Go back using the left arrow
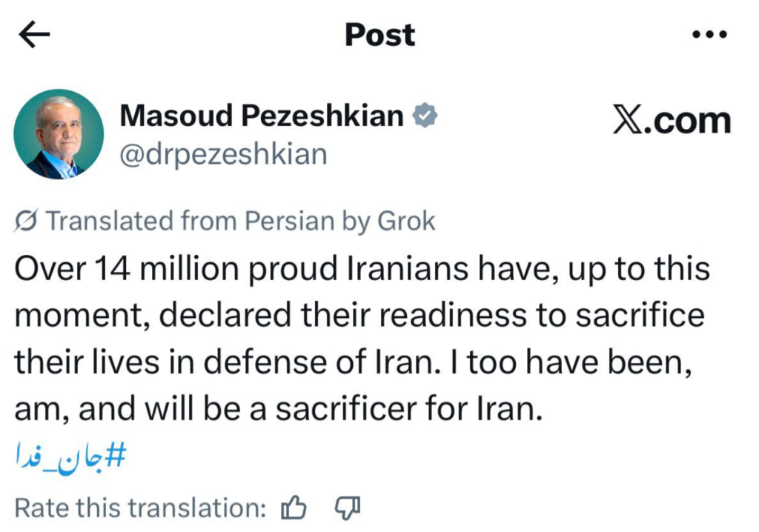 tap(34, 35)
